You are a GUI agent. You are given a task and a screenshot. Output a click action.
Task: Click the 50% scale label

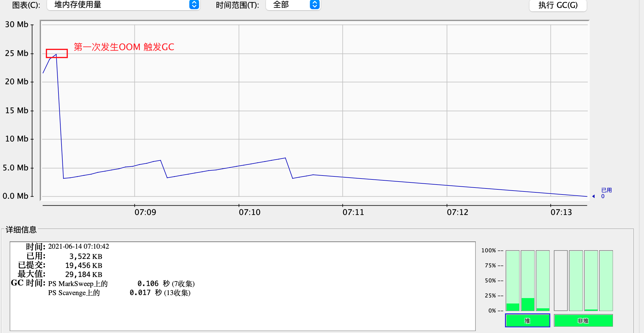491,281
